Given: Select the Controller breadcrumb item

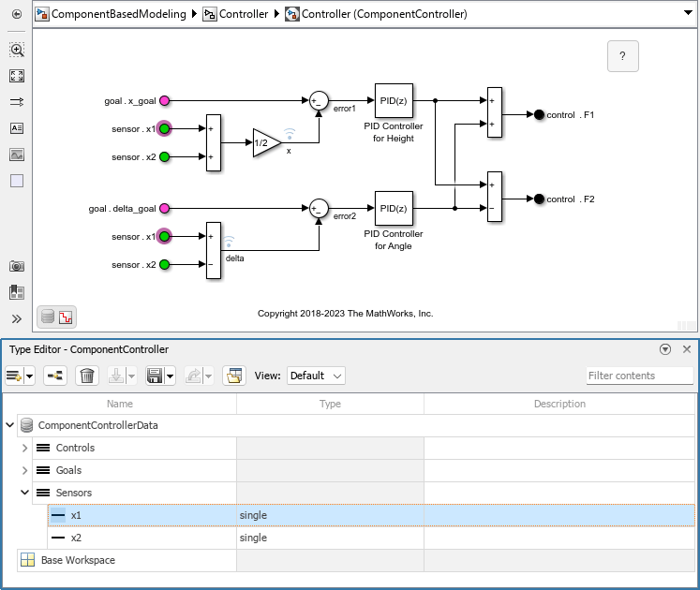Looking at the screenshot, I should 242,14.
